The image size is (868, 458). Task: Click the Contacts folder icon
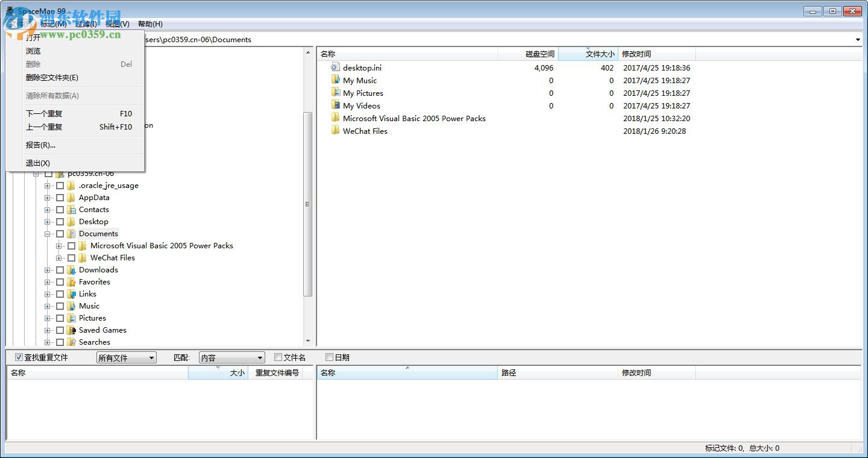click(x=71, y=210)
